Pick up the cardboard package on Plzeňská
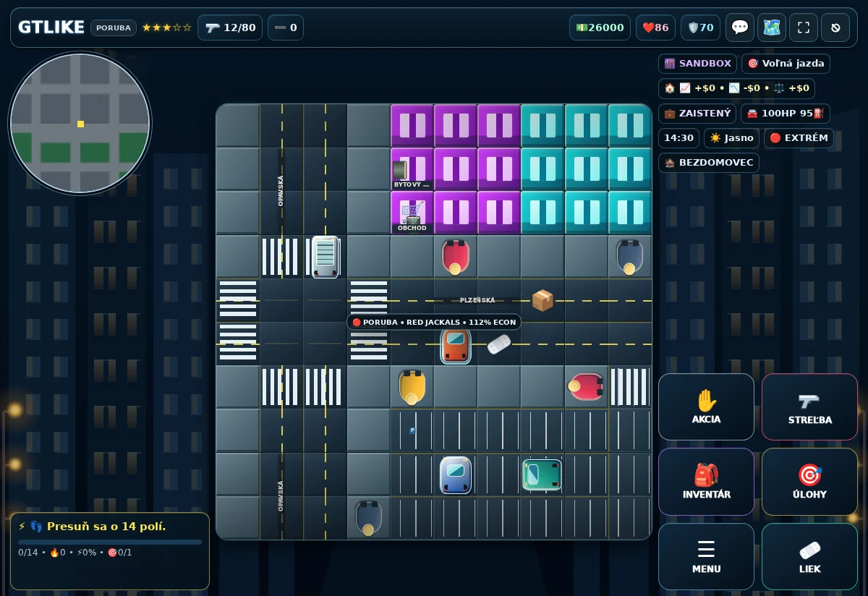Image resolution: width=868 pixels, height=596 pixels. [x=542, y=300]
